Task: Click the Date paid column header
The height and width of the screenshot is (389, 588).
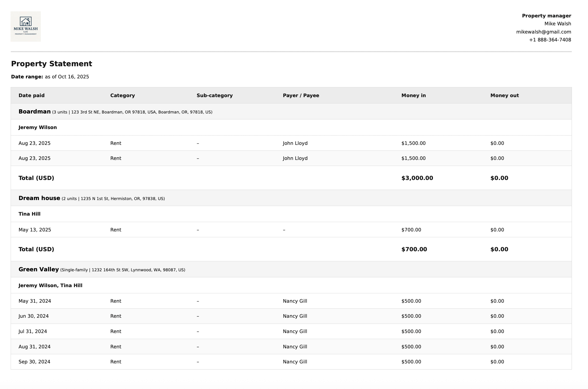Action: click(31, 96)
